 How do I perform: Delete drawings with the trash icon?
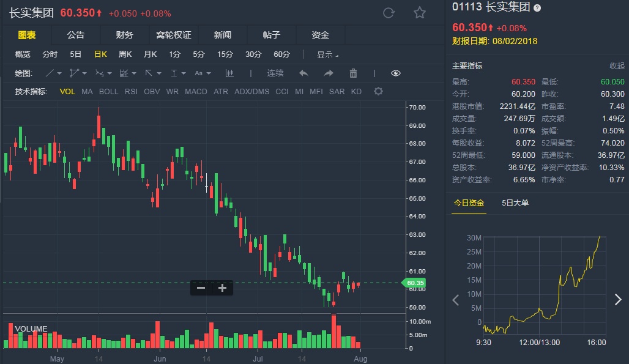[x=353, y=73]
